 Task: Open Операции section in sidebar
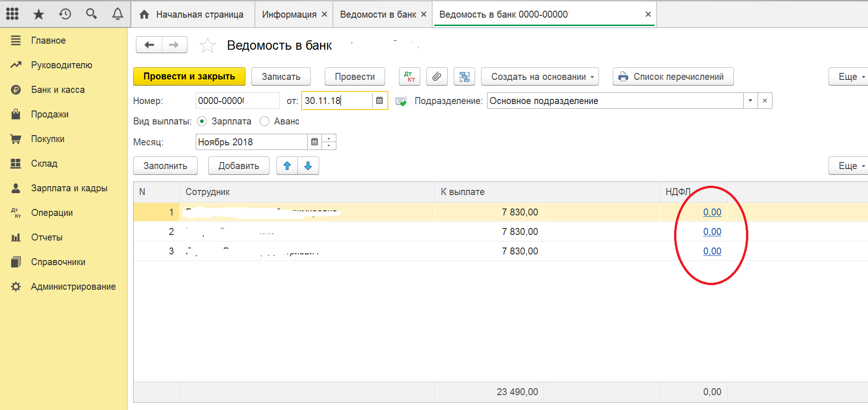tap(52, 213)
